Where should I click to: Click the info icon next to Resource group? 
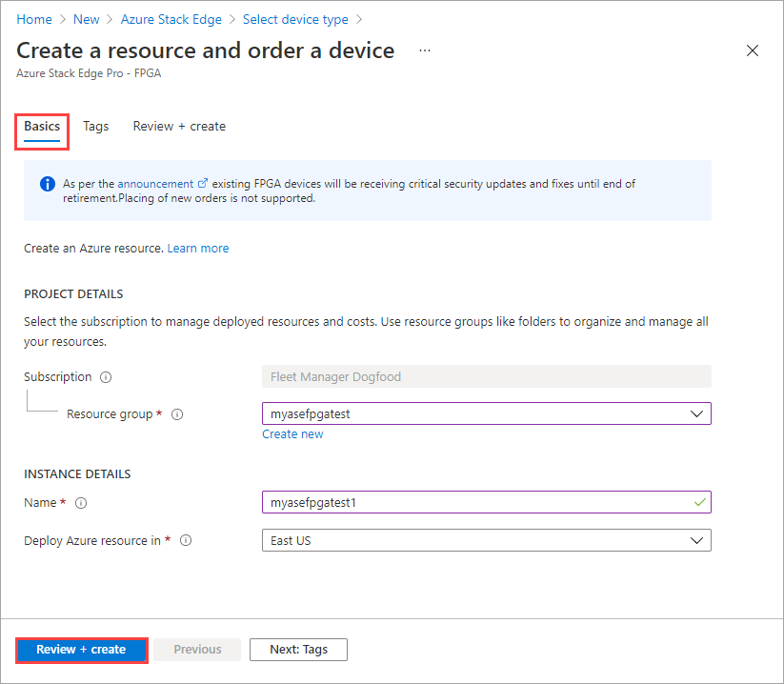click(177, 413)
